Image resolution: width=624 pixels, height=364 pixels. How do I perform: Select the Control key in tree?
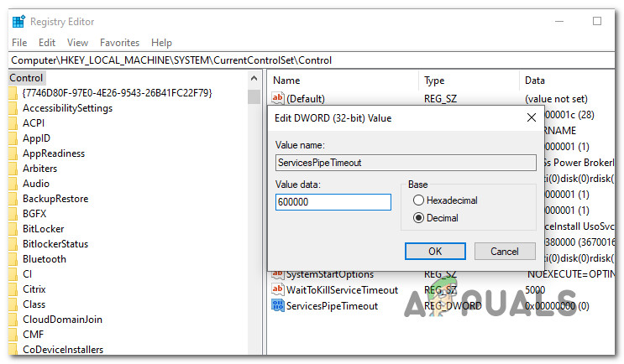(x=26, y=78)
